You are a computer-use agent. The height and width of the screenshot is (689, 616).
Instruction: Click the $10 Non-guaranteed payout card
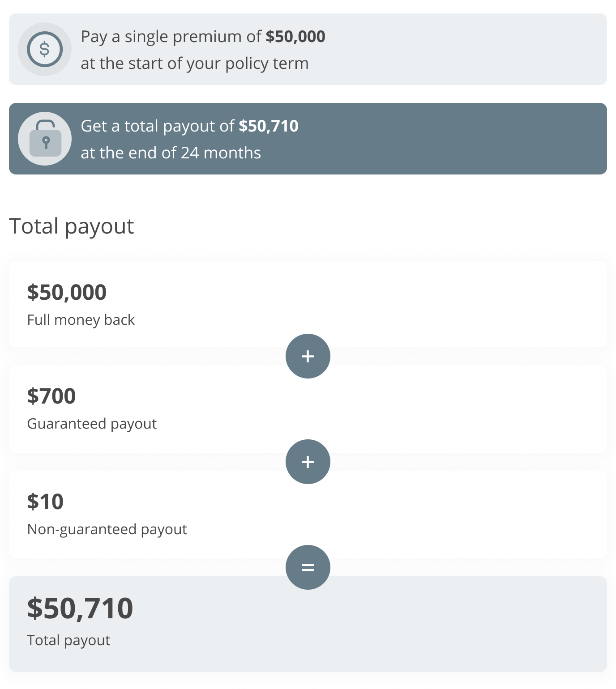pyautogui.click(x=308, y=514)
